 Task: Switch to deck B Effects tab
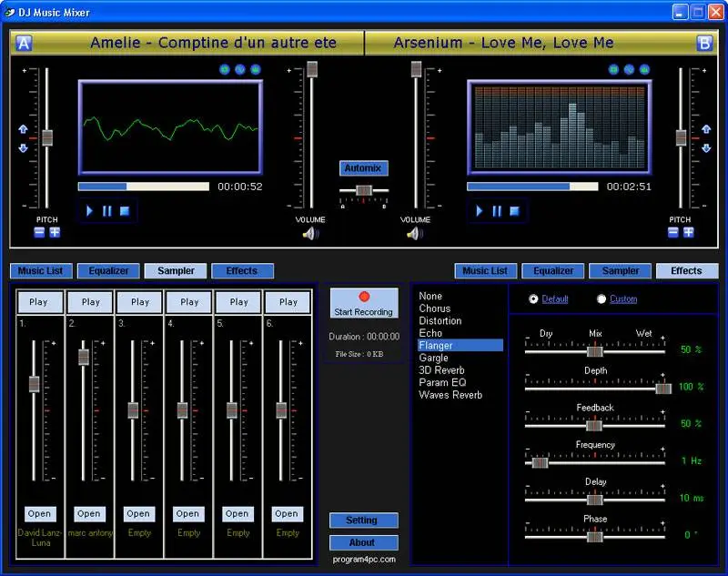(687, 270)
